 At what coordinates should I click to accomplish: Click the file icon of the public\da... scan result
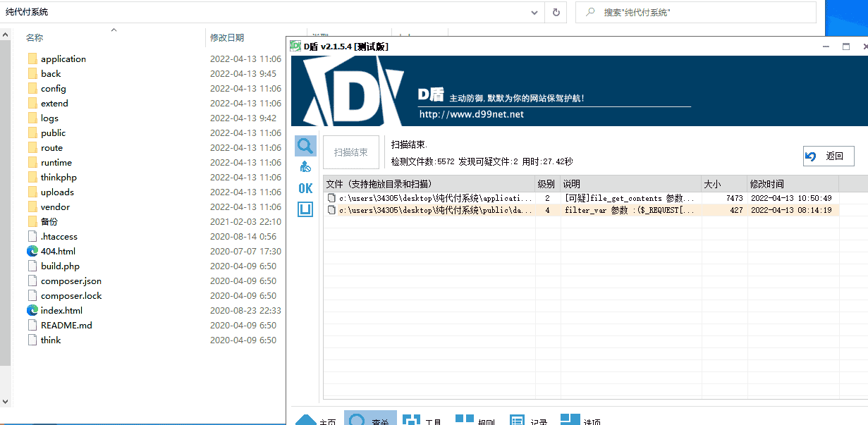[x=331, y=210]
